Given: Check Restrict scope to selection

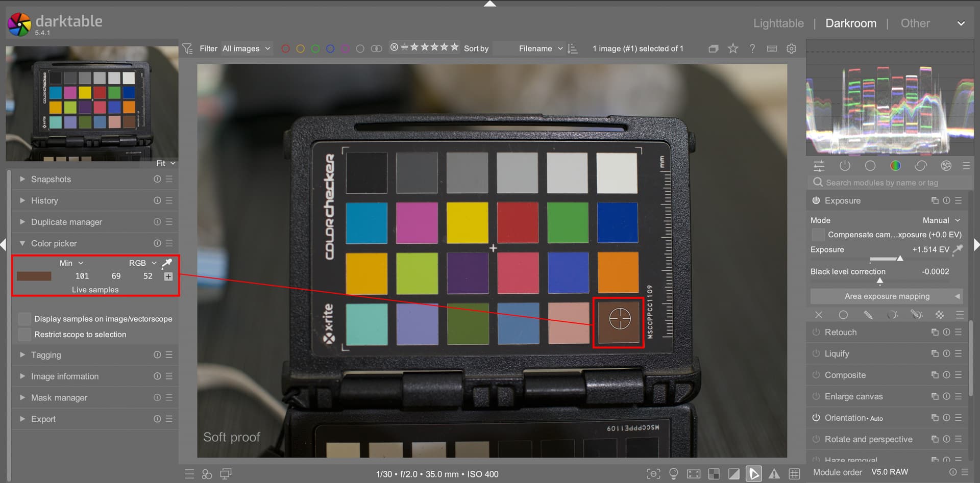Looking at the screenshot, I should (x=24, y=335).
